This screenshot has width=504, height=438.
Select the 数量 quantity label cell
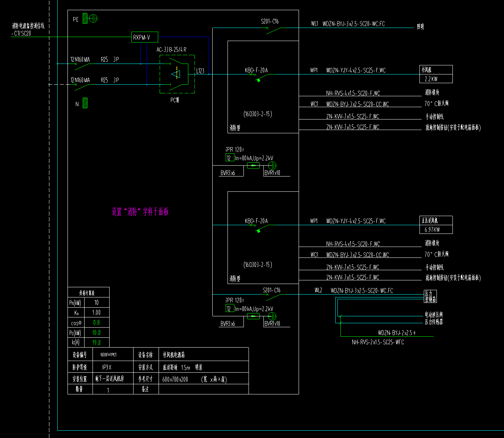[80, 389]
